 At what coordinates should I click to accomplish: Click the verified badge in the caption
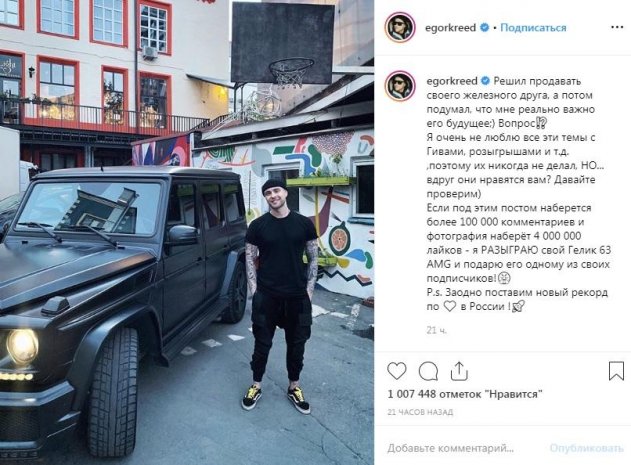tap(485, 81)
